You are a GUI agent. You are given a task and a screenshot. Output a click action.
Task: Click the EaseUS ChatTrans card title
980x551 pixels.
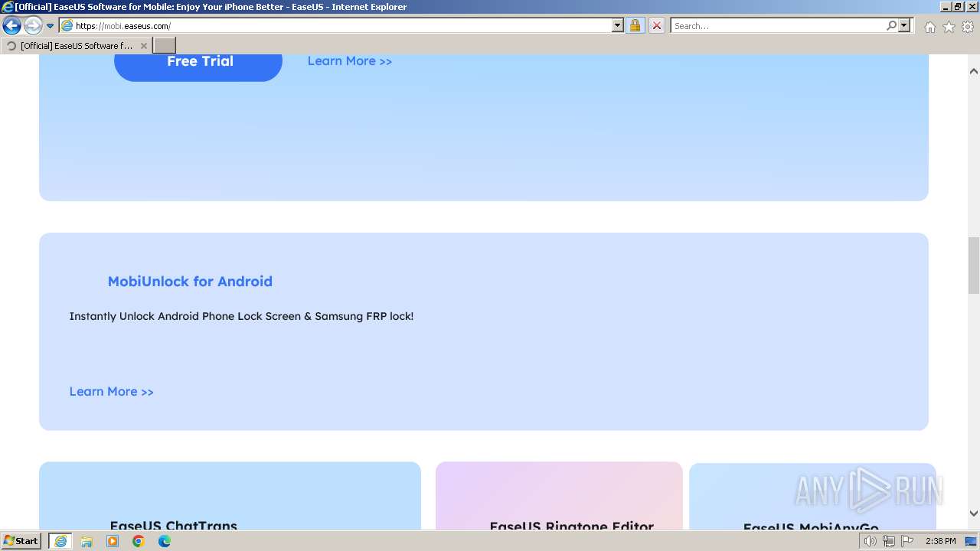point(174,525)
